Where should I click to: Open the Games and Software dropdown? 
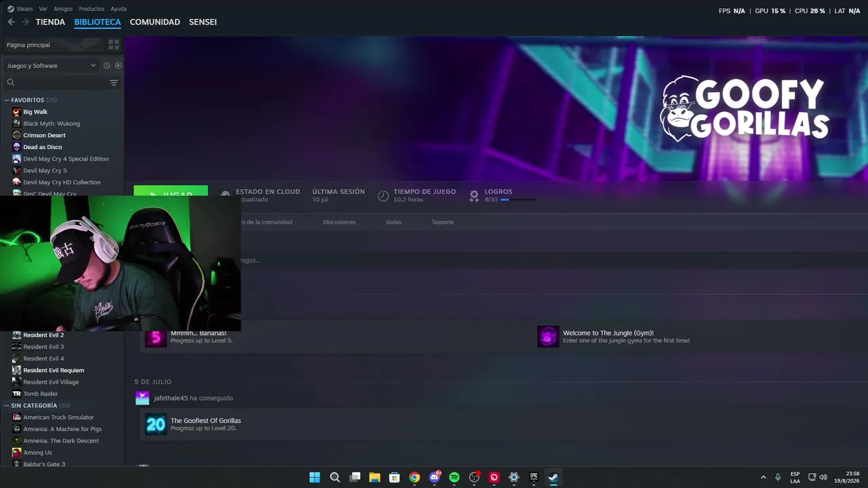[52, 66]
